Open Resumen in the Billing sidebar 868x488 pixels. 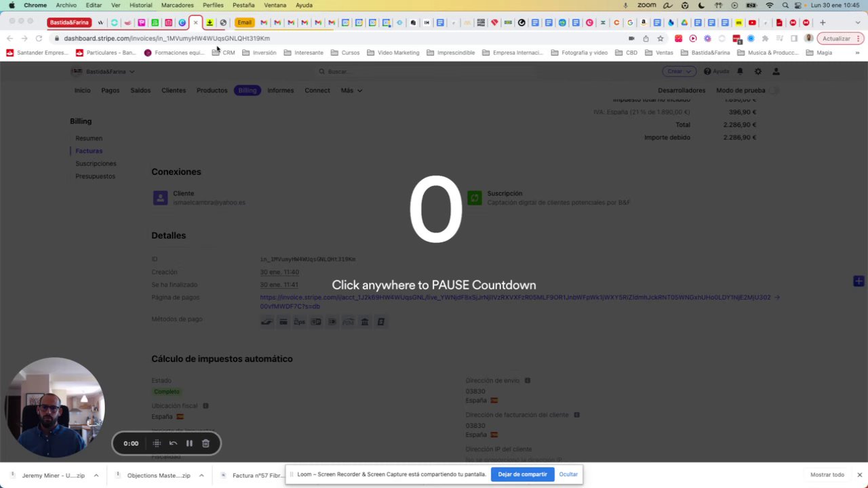[89, 138]
